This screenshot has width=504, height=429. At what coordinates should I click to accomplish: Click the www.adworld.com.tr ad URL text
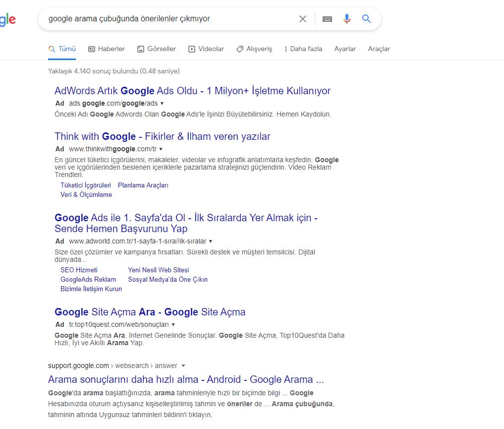tap(138, 241)
